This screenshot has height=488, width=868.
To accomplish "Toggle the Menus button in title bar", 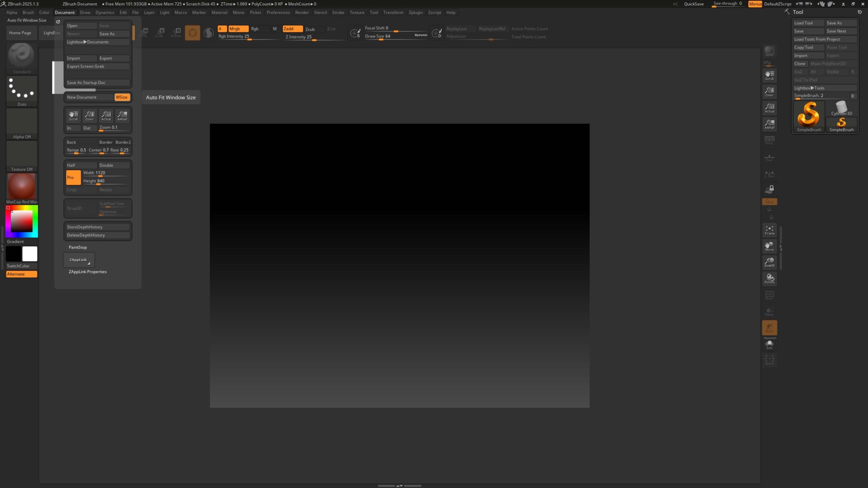I will (x=755, y=4).
